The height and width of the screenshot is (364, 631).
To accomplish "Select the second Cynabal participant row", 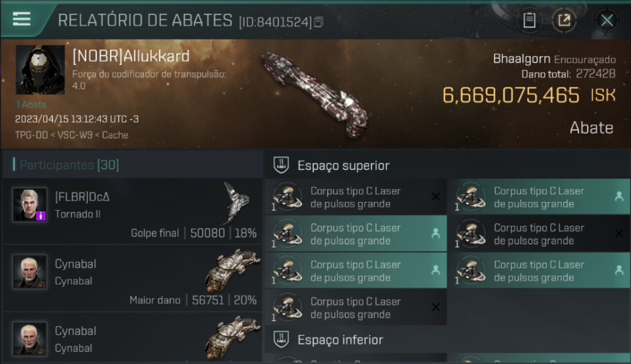I will coord(132,337).
